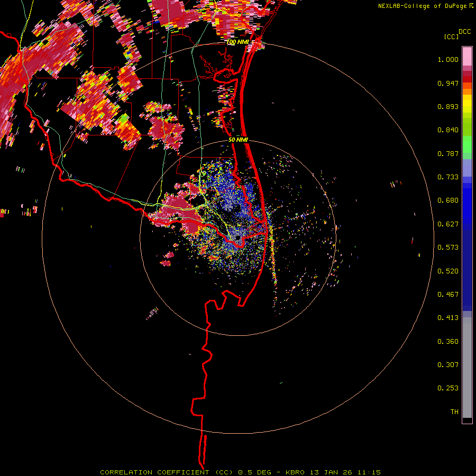Click the DCC legend title
Screen dimensions: 476x476
464,32
